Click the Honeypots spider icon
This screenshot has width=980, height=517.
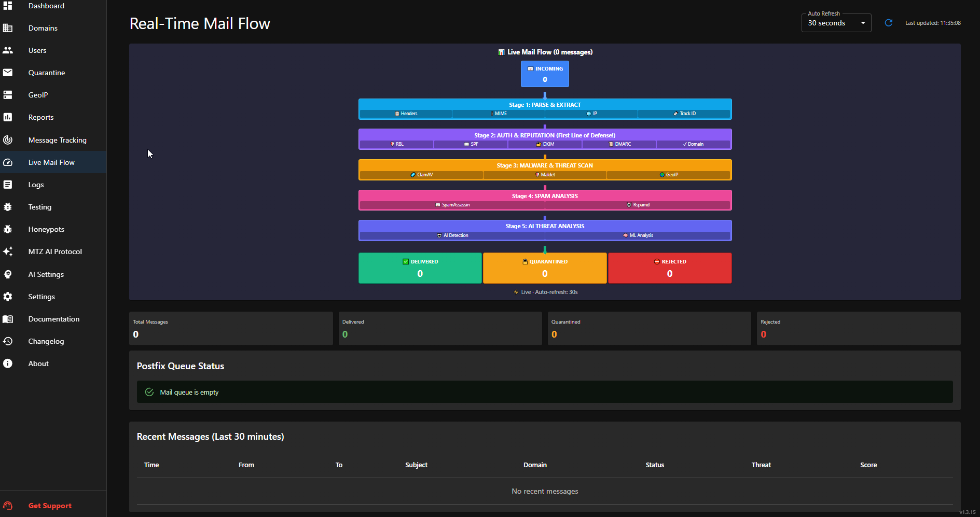click(8, 229)
